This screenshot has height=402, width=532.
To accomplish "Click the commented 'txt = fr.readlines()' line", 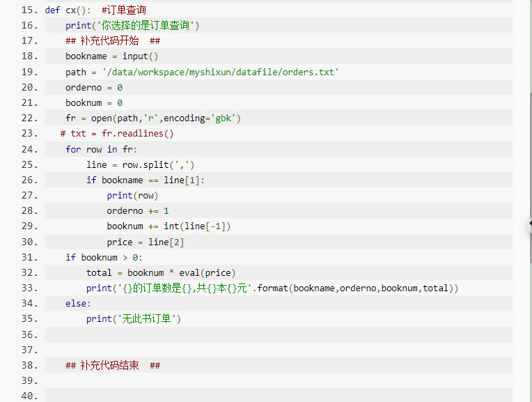I will (x=117, y=134).
